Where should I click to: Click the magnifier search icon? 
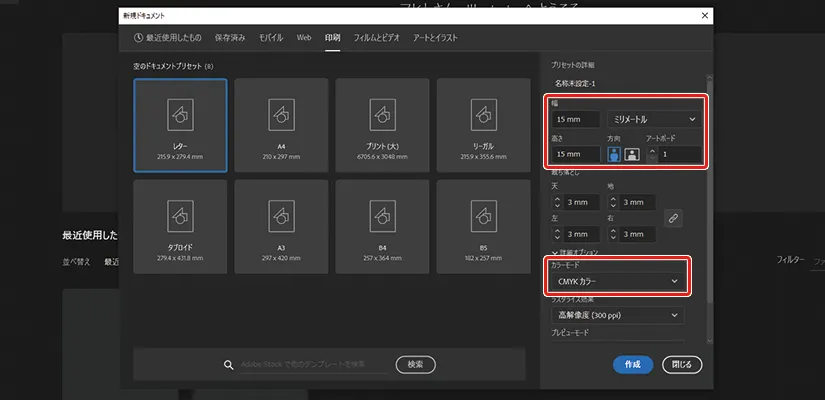[x=228, y=365]
